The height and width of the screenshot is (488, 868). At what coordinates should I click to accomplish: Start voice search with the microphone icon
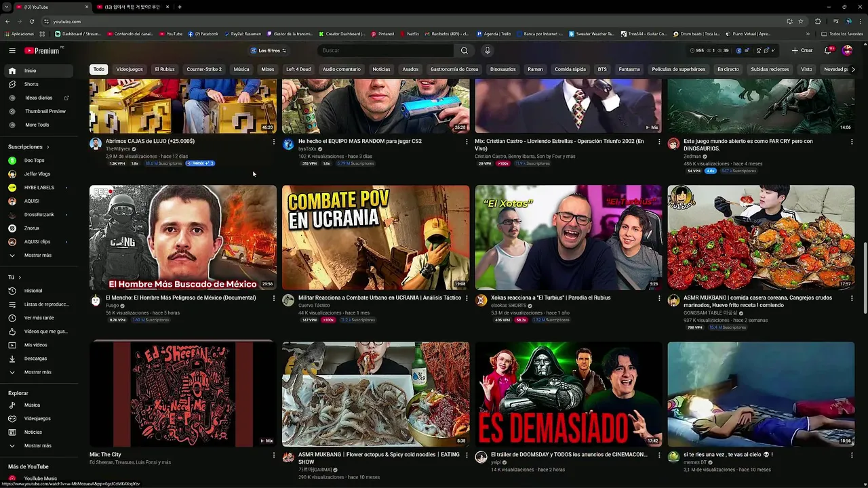point(487,50)
